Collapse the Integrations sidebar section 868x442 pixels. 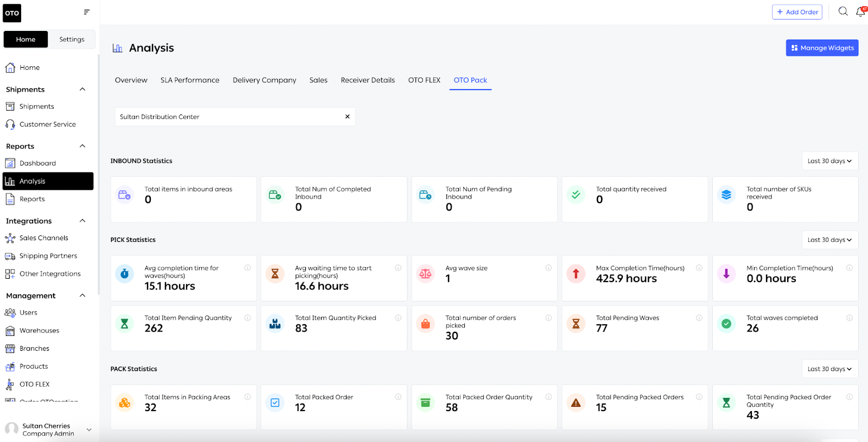click(82, 221)
